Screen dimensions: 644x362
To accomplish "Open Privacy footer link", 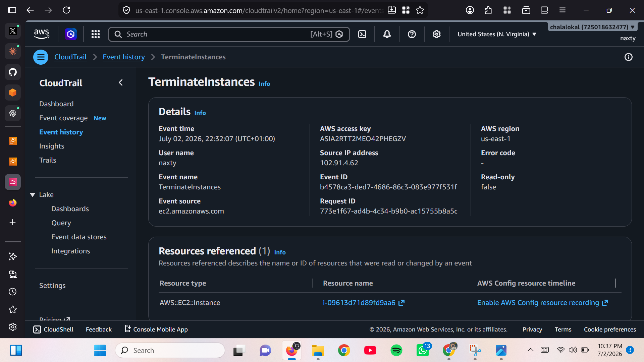I will coord(532,329).
